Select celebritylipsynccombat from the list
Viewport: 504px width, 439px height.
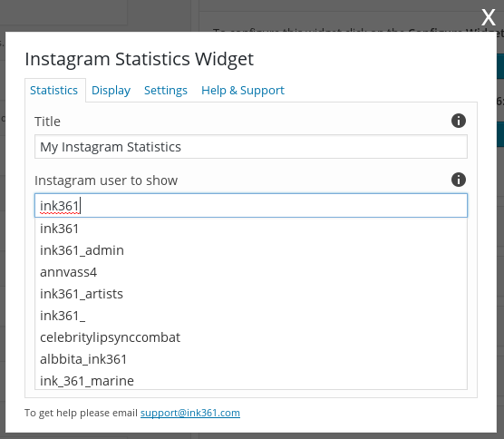click(251, 337)
